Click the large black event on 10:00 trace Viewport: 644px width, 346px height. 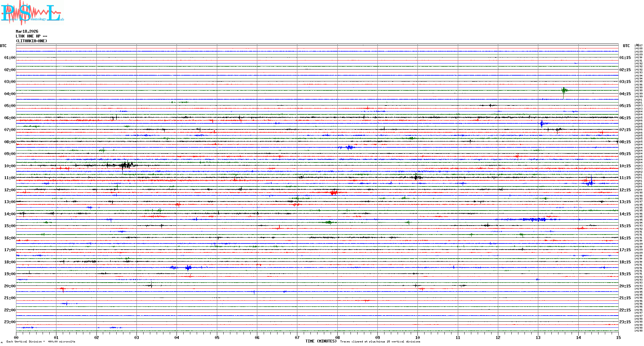(x=126, y=165)
